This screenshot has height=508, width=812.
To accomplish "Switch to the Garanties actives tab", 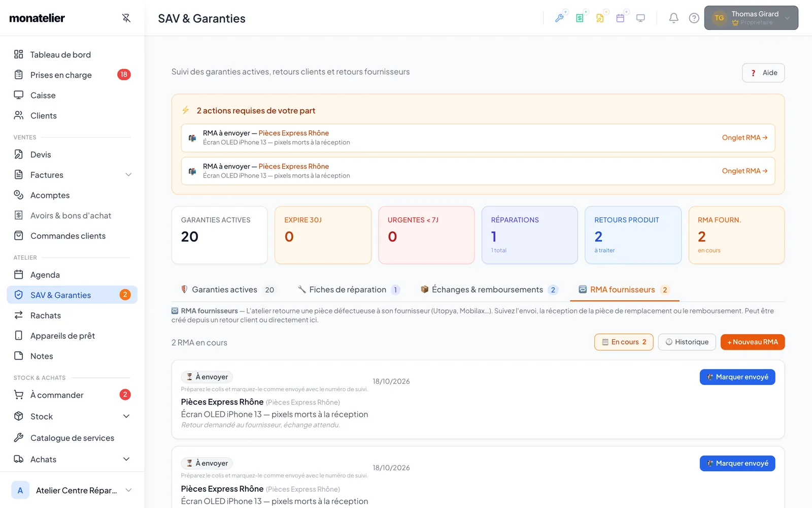I will click(228, 290).
